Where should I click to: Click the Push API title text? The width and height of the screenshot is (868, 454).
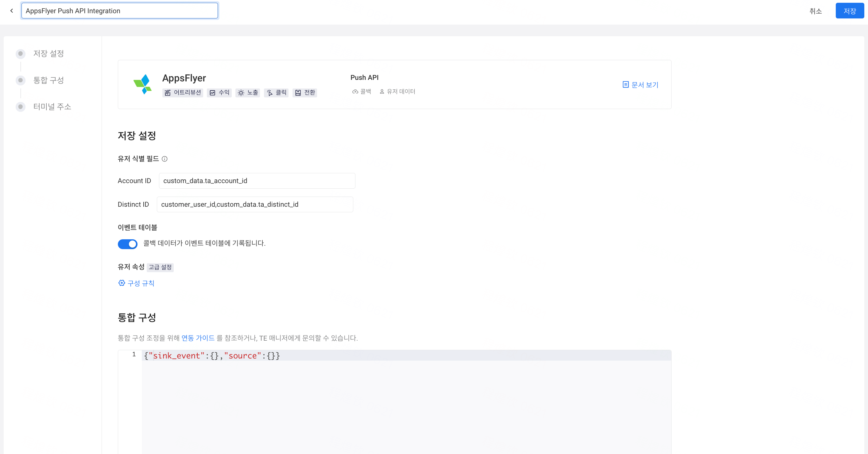(365, 78)
